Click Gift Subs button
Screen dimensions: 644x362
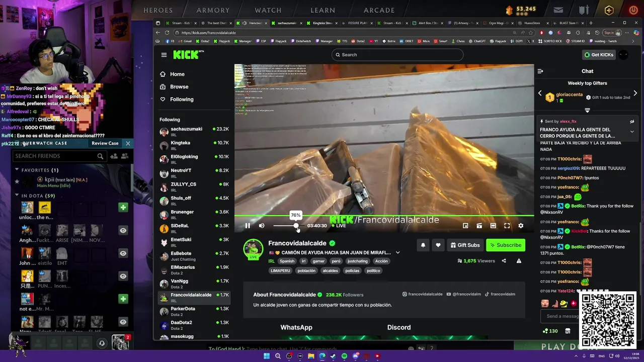pos(465,245)
